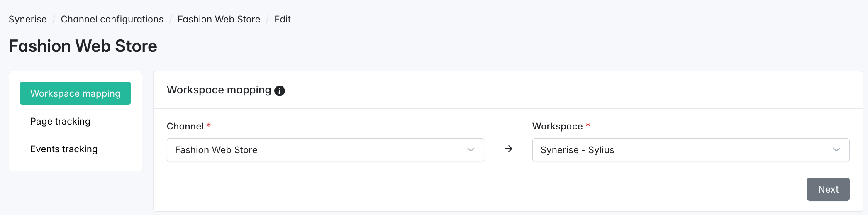The width and height of the screenshot is (868, 215).
Task: Click the red asterisk next to Workspace
Action: (588, 125)
